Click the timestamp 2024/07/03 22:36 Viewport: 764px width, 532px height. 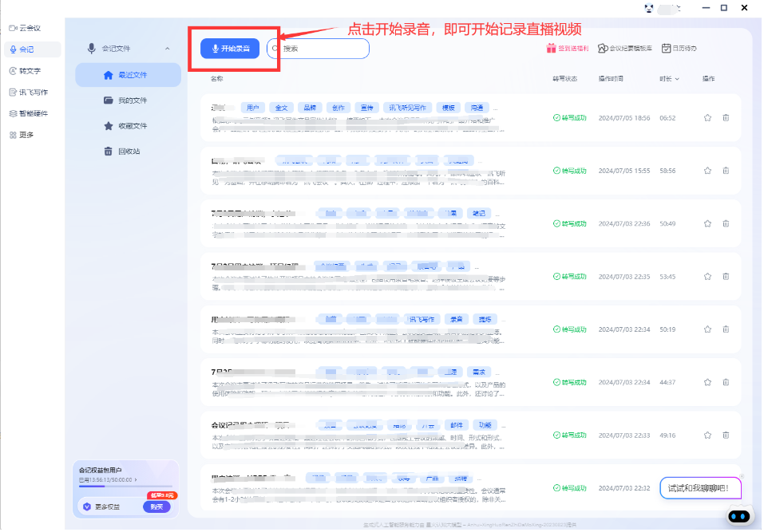(624, 224)
